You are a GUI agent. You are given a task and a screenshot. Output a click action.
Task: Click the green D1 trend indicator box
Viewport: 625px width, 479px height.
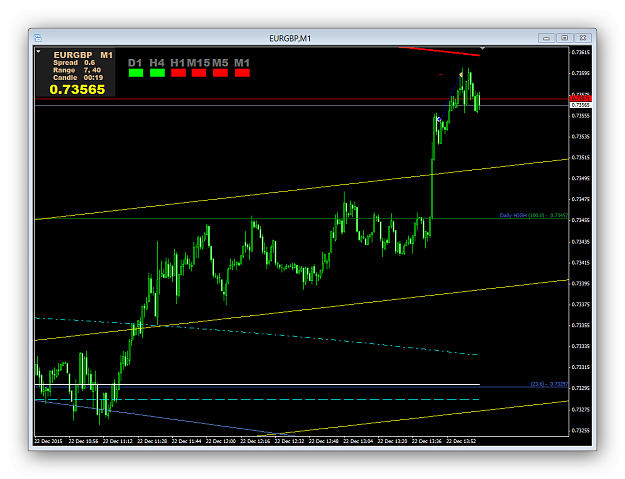(x=136, y=73)
